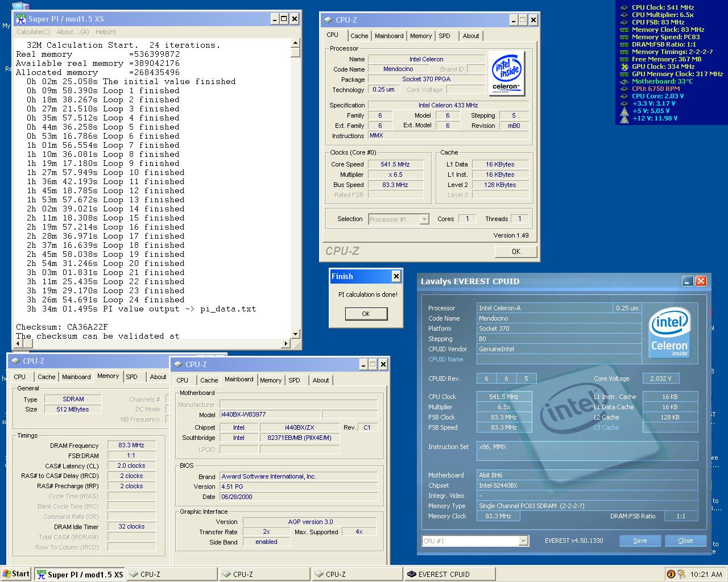Click the EVEREST CPUID taskbar button
Screen dimensions: 728x582
click(x=449, y=574)
